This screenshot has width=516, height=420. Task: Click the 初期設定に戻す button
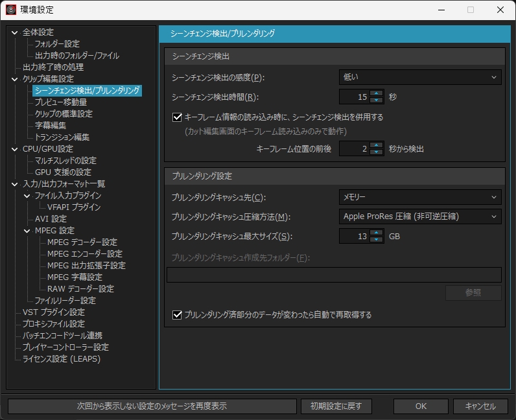336,406
